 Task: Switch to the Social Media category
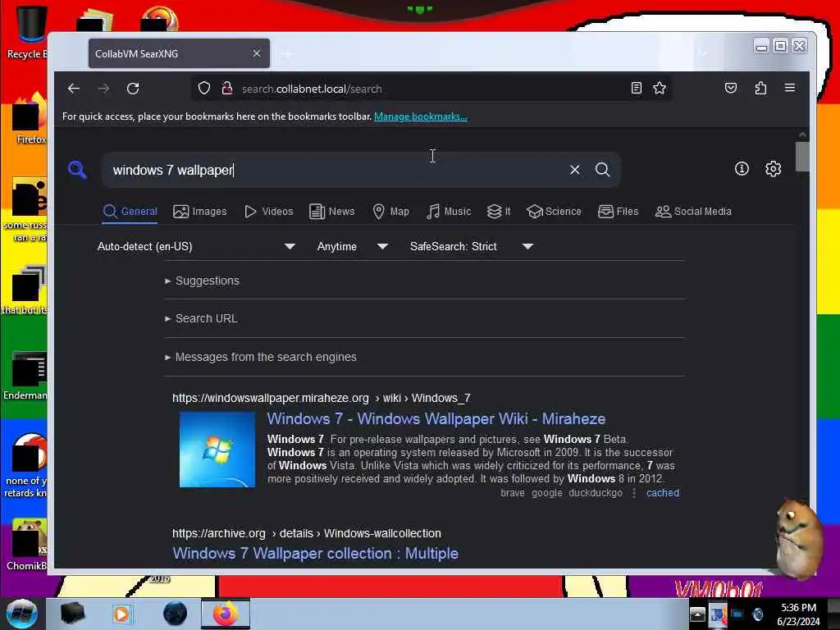click(693, 212)
